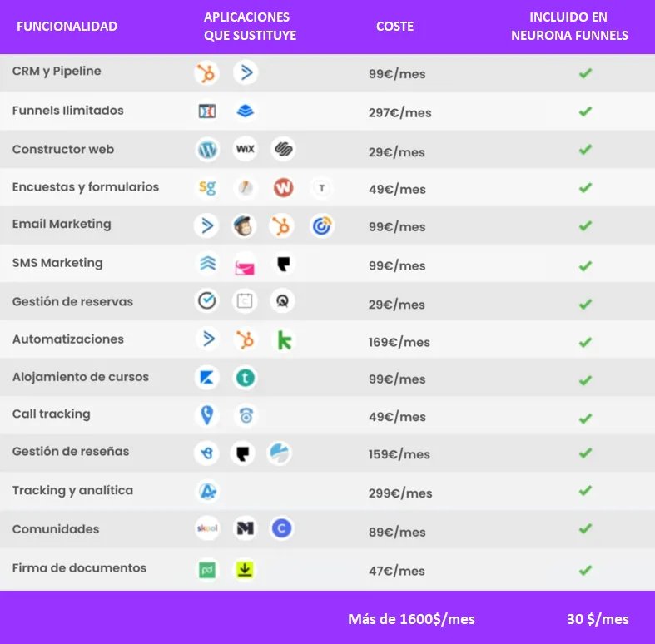Viewport: 655px width, 644px height.
Task: Click the Wix logo icon
Action: pyautogui.click(x=246, y=149)
